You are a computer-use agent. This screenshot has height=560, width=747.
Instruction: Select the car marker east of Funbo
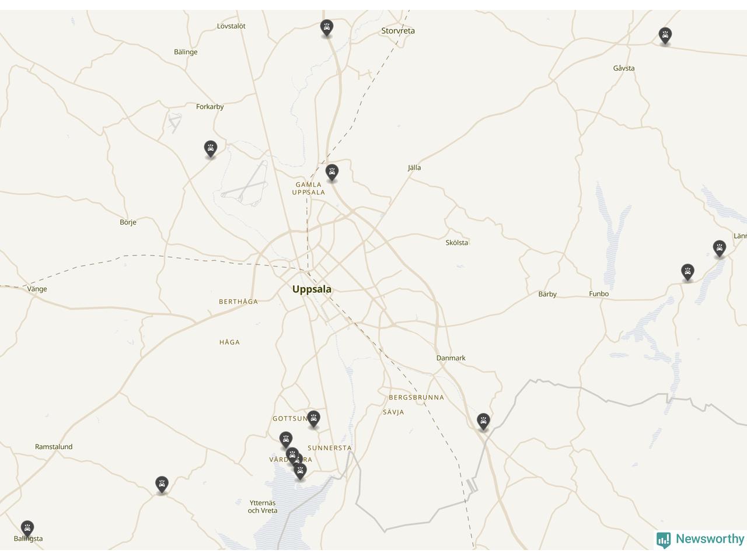click(x=687, y=272)
